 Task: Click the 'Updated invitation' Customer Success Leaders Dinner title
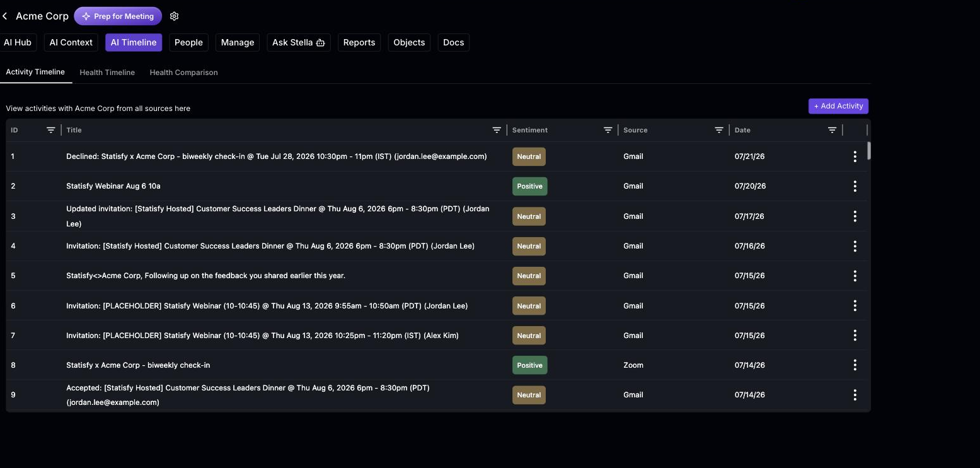(x=278, y=216)
